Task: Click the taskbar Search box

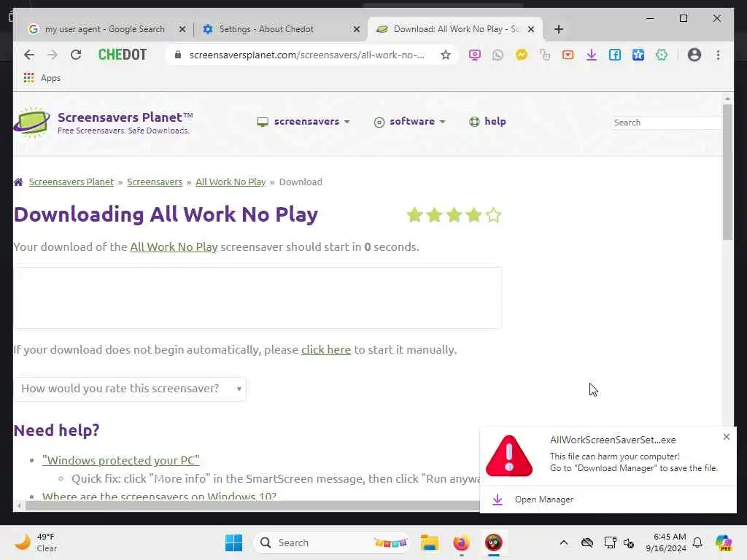Action: click(331, 542)
